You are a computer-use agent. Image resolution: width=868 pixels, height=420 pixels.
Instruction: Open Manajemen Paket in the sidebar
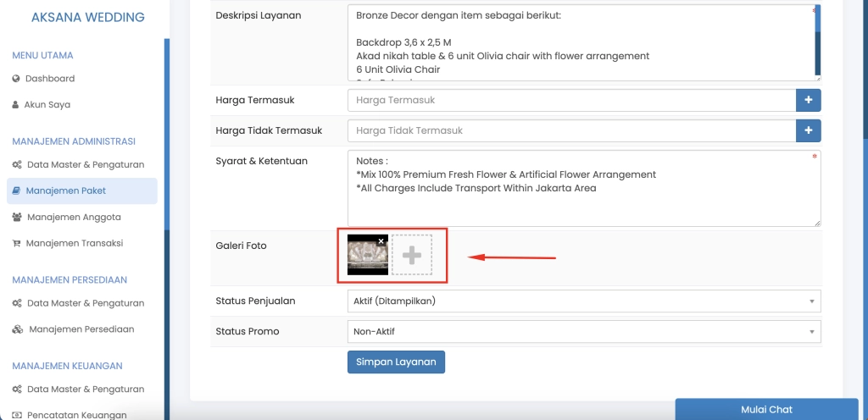[65, 191]
